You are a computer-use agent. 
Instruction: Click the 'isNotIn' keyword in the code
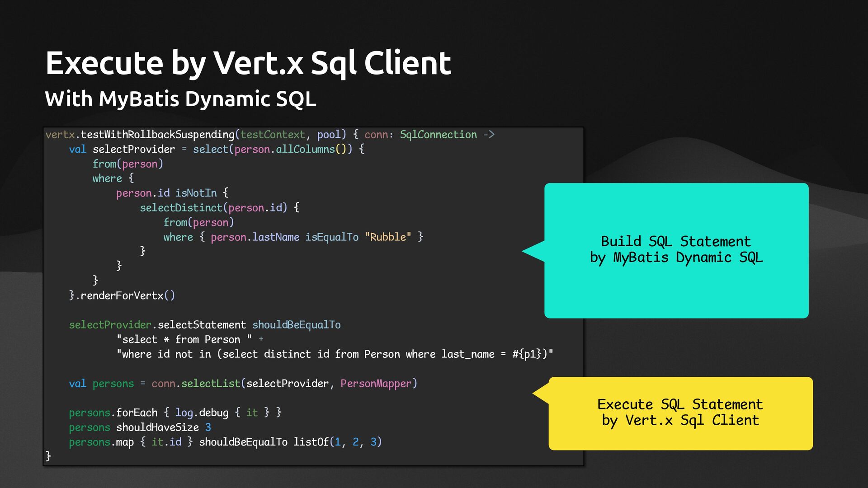196,193
